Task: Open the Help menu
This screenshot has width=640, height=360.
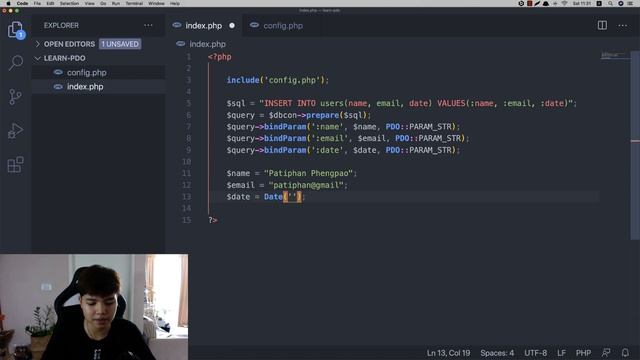Action: (x=175, y=3)
